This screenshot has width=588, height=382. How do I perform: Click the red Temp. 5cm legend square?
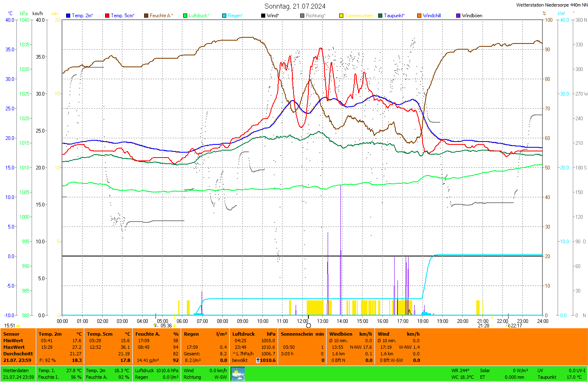[x=107, y=16]
